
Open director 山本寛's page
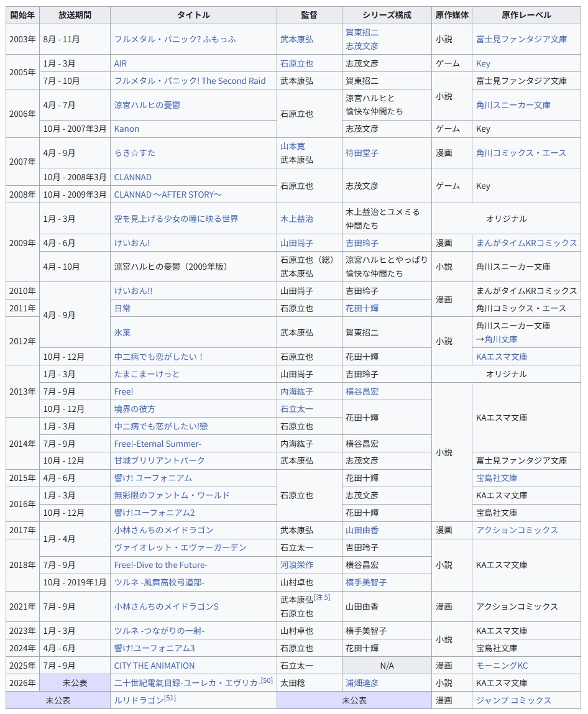tap(293, 146)
